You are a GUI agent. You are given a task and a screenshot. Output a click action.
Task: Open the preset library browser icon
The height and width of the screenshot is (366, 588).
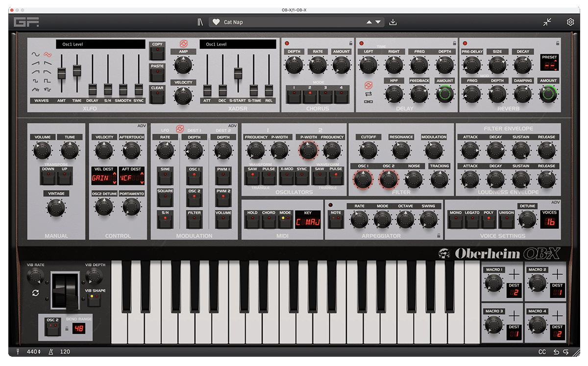[x=200, y=22]
